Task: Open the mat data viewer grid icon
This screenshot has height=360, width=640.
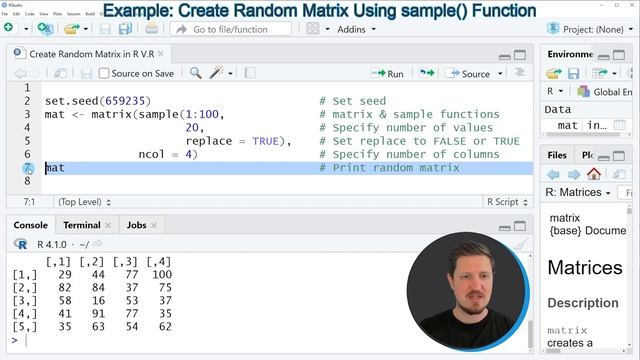Action: 620,125
